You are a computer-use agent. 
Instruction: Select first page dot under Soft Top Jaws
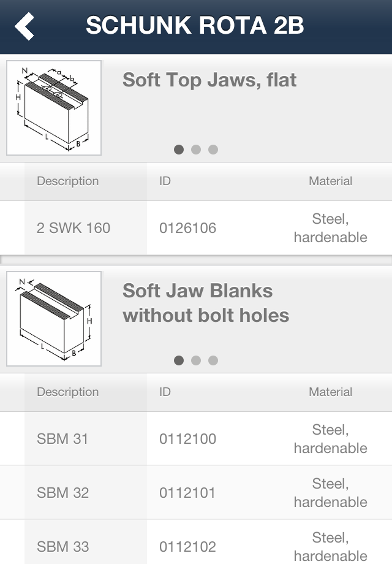click(x=179, y=149)
